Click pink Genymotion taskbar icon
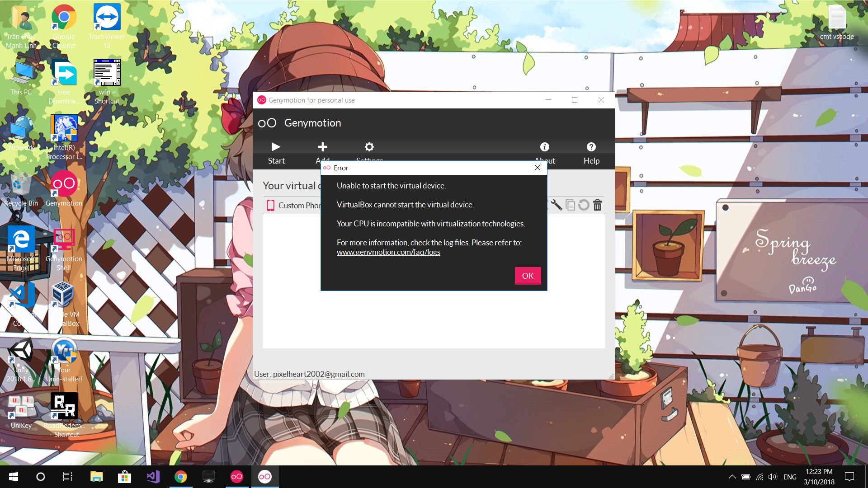 [237, 477]
